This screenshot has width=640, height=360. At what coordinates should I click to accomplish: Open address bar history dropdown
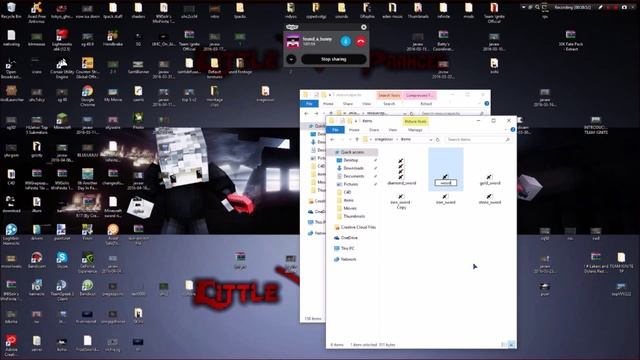click(431, 140)
